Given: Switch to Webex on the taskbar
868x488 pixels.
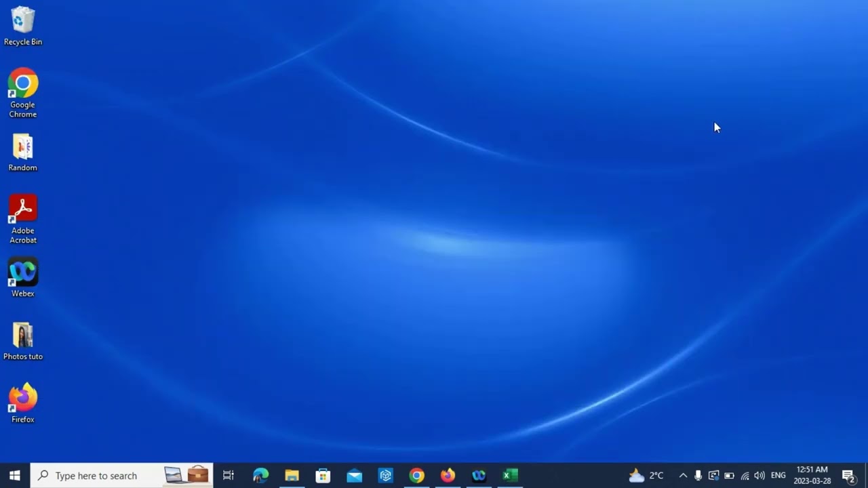Looking at the screenshot, I should point(479,475).
